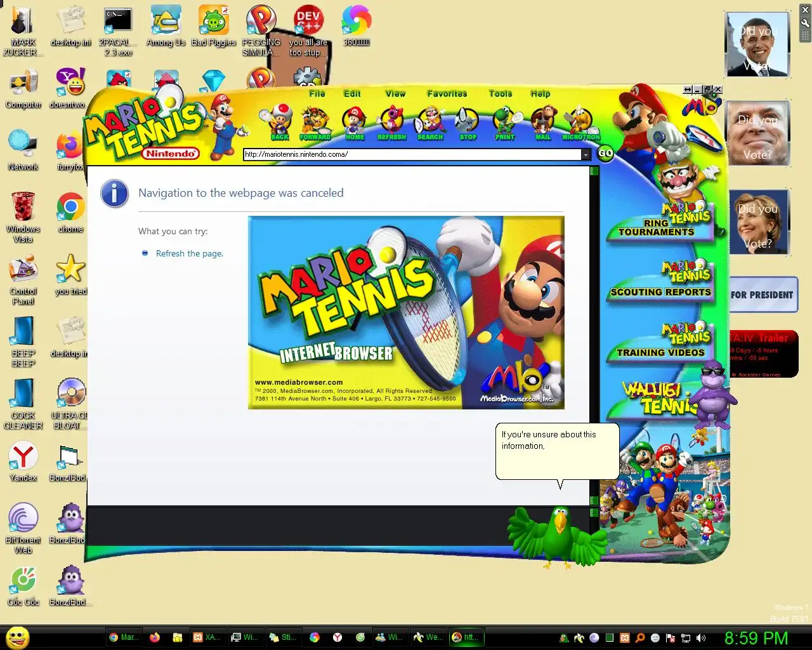Click the Hillary Clinton 'Did you Vote?' gadget
The image size is (812, 650).
[x=758, y=222]
